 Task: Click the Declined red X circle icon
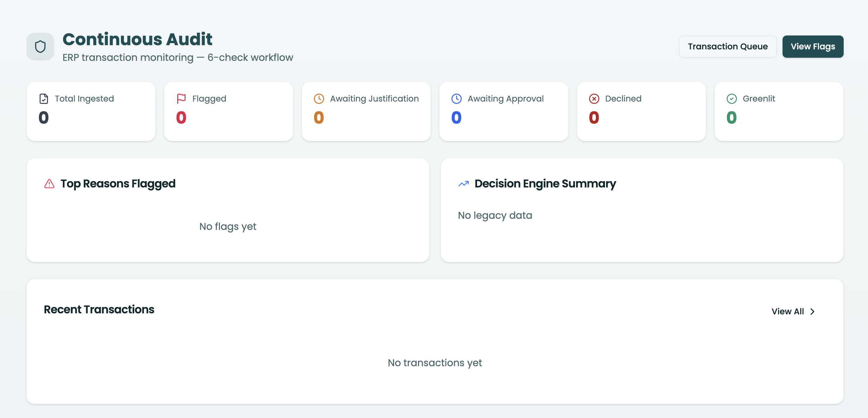coord(594,99)
